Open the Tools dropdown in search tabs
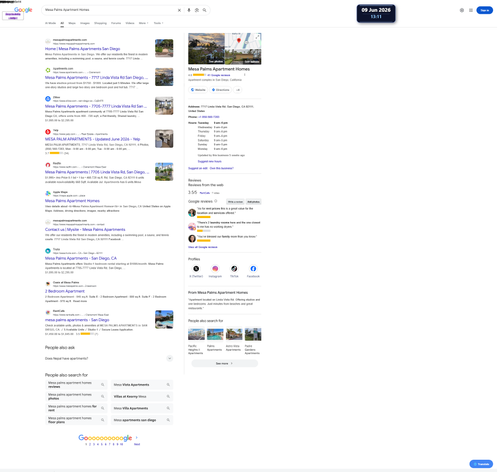Screen dimensions: 500x472 pyautogui.click(x=159, y=23)
